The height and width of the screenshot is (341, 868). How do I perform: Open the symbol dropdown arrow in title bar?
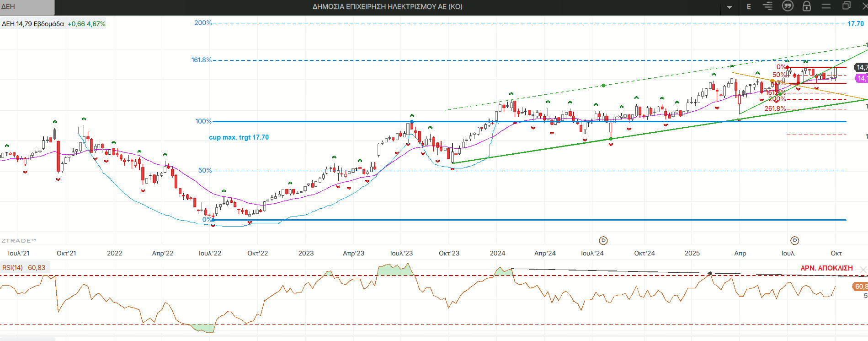[x=730, y=7]
